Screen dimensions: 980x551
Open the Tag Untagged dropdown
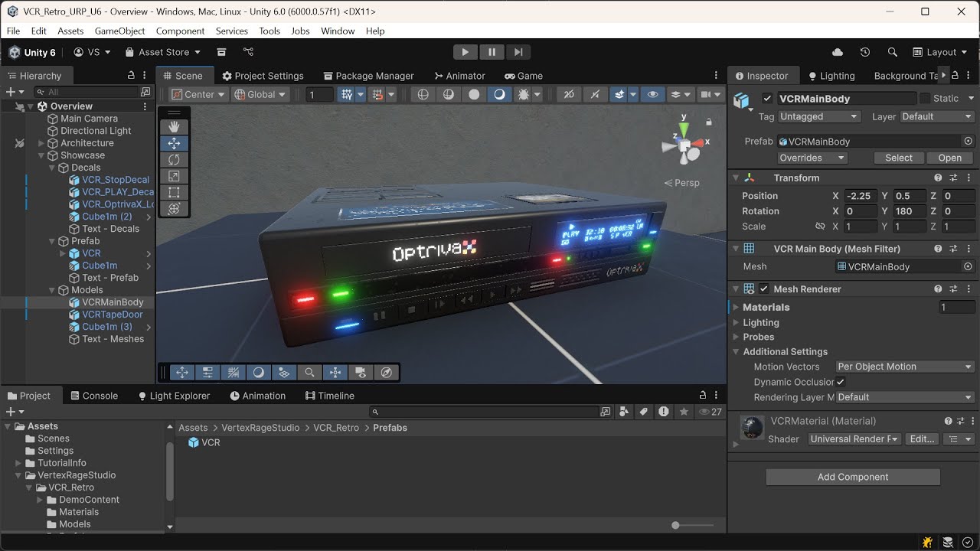[x=819, y=116]
